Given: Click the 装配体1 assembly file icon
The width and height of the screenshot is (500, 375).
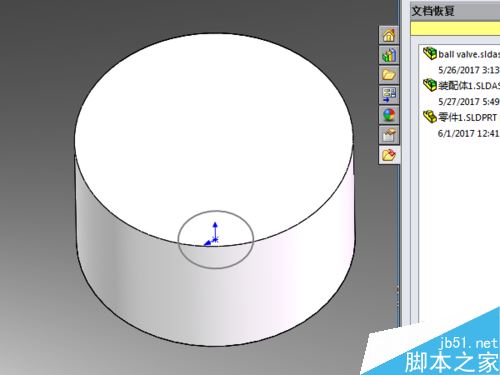Looking at the screenshot, I should coord(429,85).
